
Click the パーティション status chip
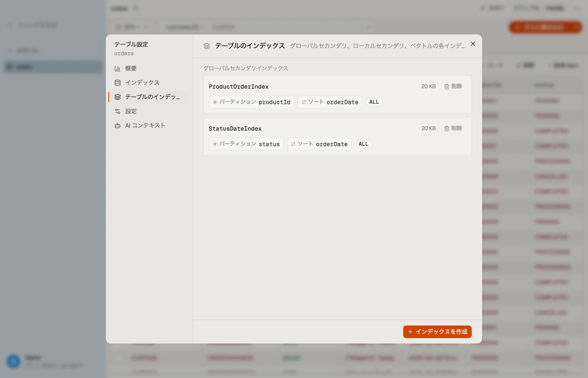tap(246, 144)
